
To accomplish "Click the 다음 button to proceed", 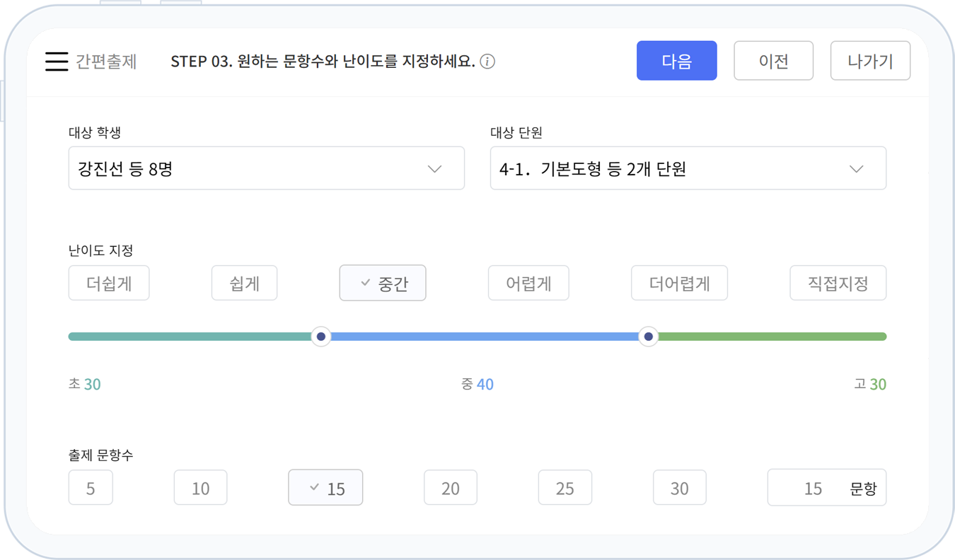I will pos(676,61).
